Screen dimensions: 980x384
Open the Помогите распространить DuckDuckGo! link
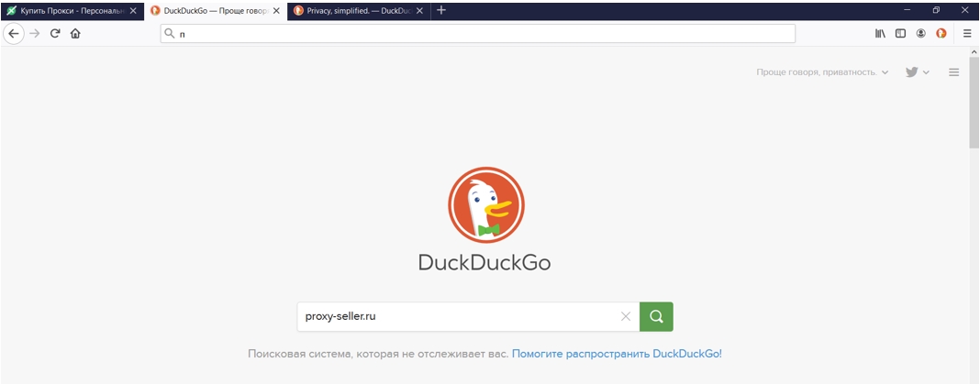tap(617, 354)
